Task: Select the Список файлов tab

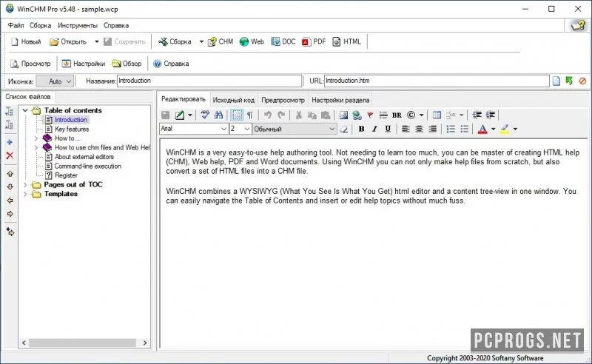Action: 28,97
